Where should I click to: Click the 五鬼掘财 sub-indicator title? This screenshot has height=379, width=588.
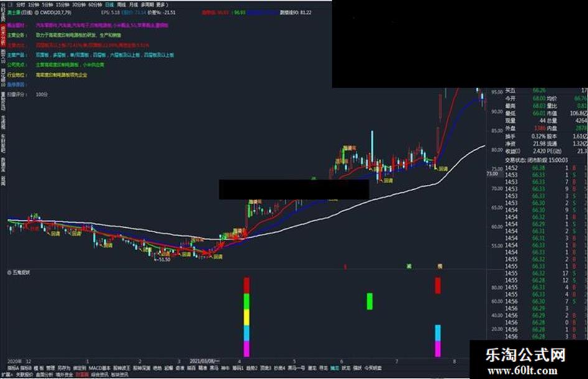[21, 273]
